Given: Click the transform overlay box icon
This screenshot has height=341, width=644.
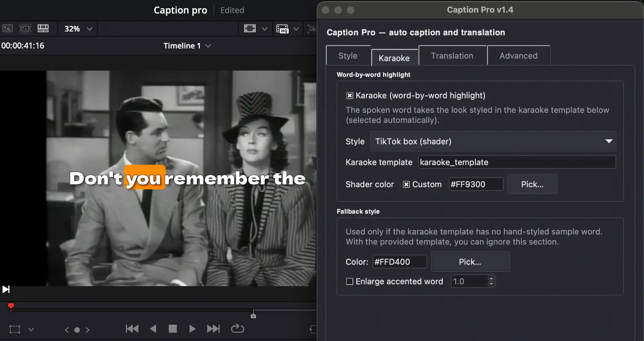Looking at the screenshot, I should coord(15,329).
